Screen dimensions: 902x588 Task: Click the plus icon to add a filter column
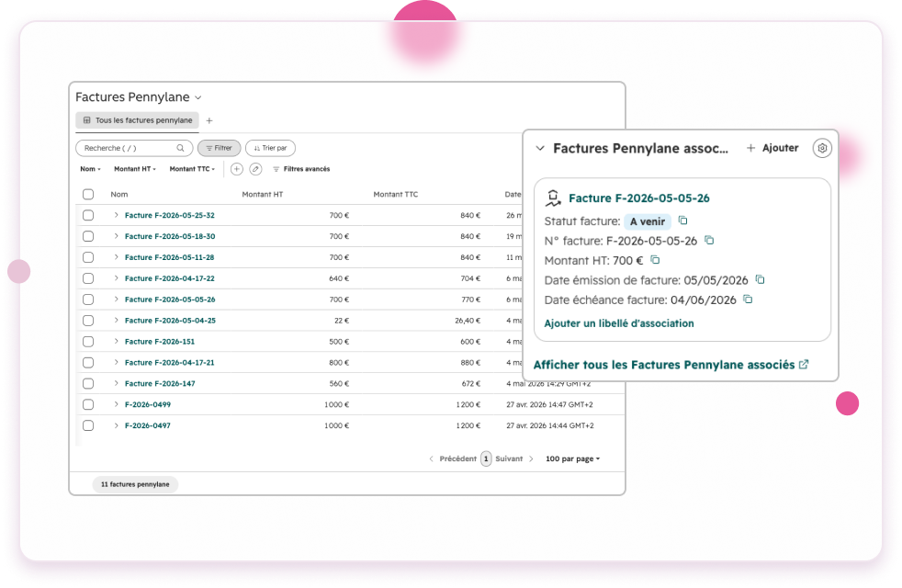click(236, 168)
